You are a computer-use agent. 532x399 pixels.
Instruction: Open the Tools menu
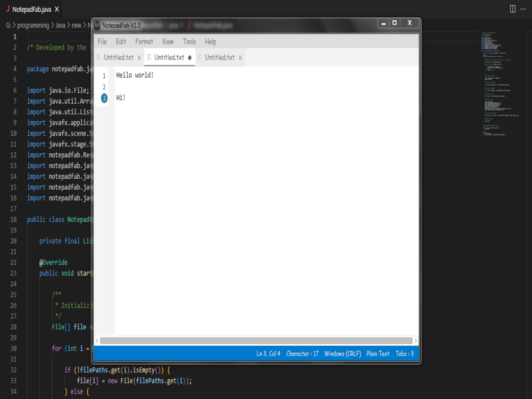[x=189, y=41]
